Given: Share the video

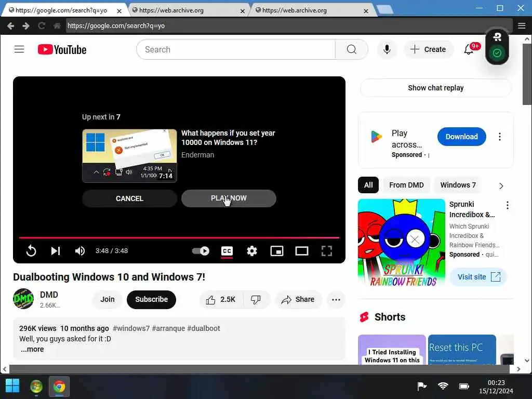Looking at the screenshot, I should [x=298, y=300].
